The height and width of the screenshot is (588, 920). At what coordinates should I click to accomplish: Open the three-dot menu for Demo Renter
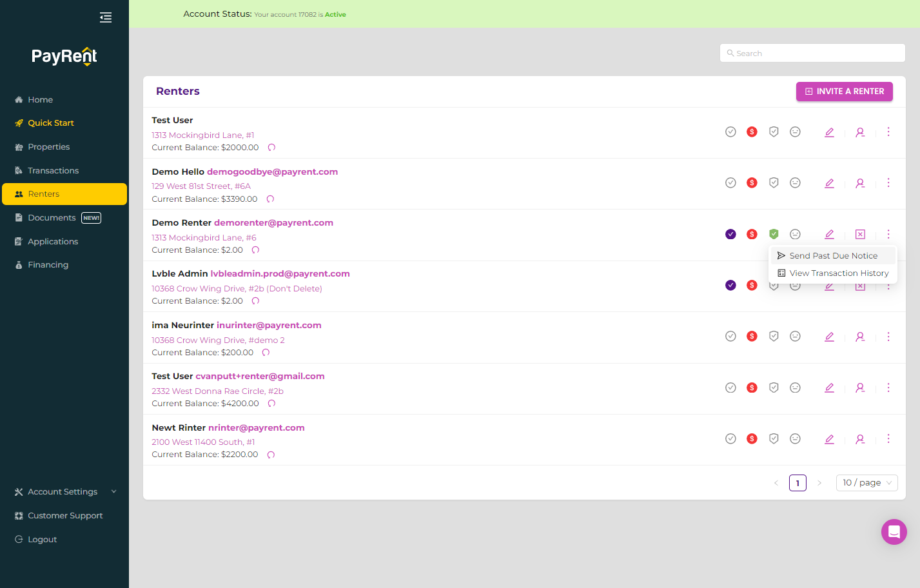888,234
